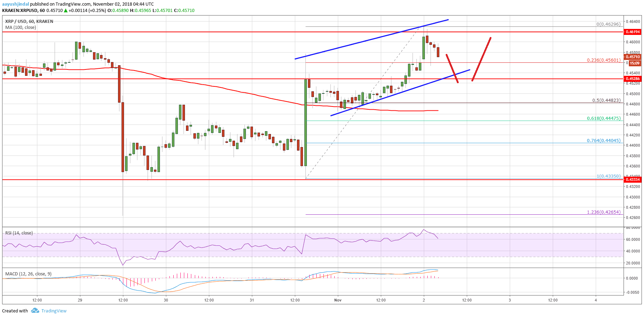Click the 0.46400 value on price scale
Image resolution: width=644 pixels, height=317 pixels.
pyautogui.click(x=633, y=22)
